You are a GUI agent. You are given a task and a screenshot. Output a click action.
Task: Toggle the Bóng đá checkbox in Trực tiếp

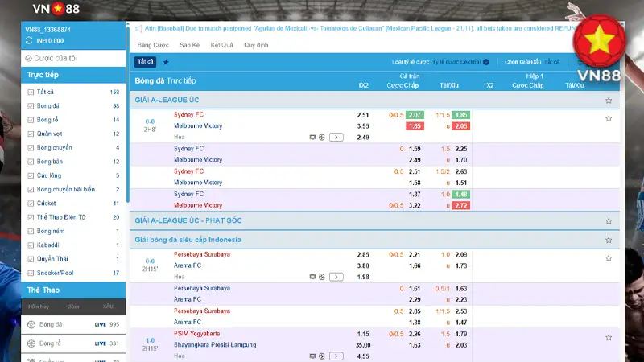pyautogui.click(x=31, y=106)
